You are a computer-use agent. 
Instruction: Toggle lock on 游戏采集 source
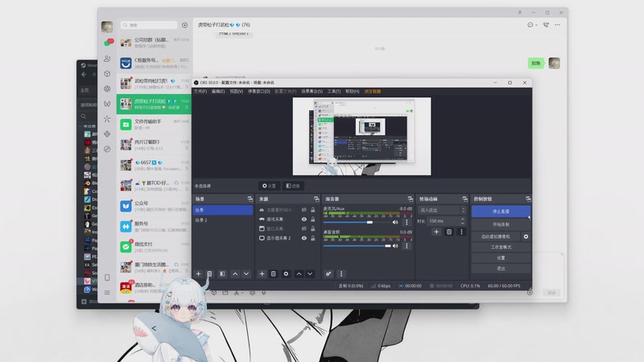(313, 219)
